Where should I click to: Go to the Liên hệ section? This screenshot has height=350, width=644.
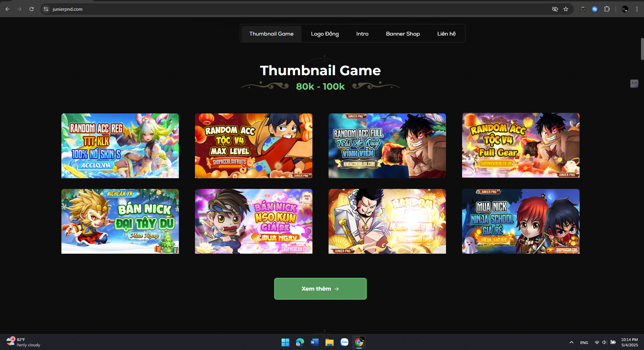pos(446,34)
